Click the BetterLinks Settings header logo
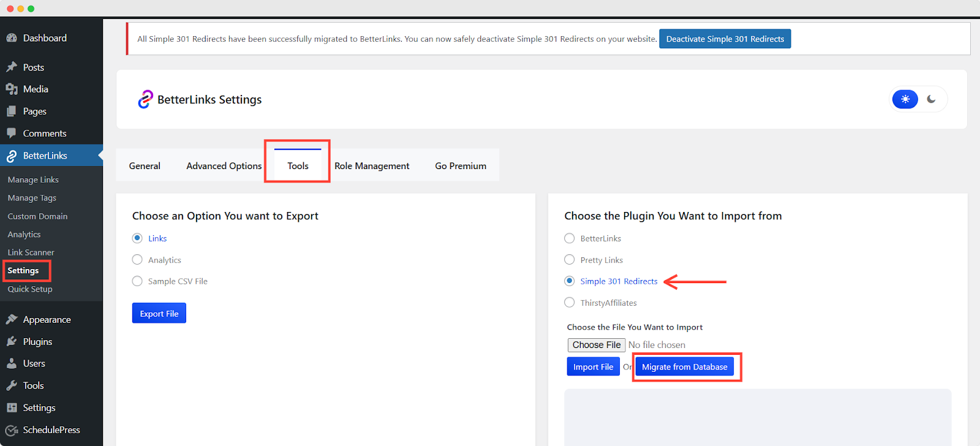The image size is (980, 446). pos(145,99)
